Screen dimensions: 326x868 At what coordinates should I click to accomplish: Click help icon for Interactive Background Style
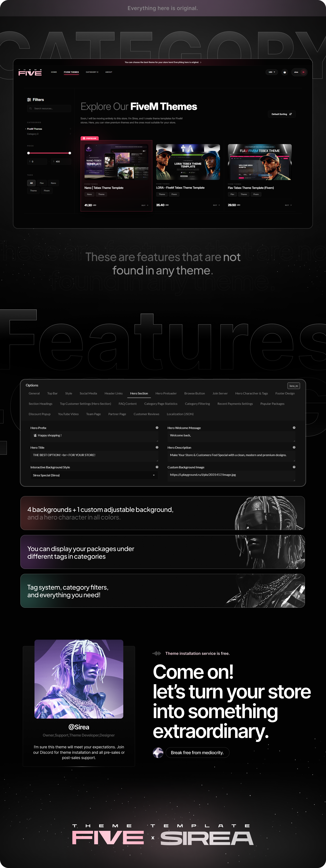[157, 467]
